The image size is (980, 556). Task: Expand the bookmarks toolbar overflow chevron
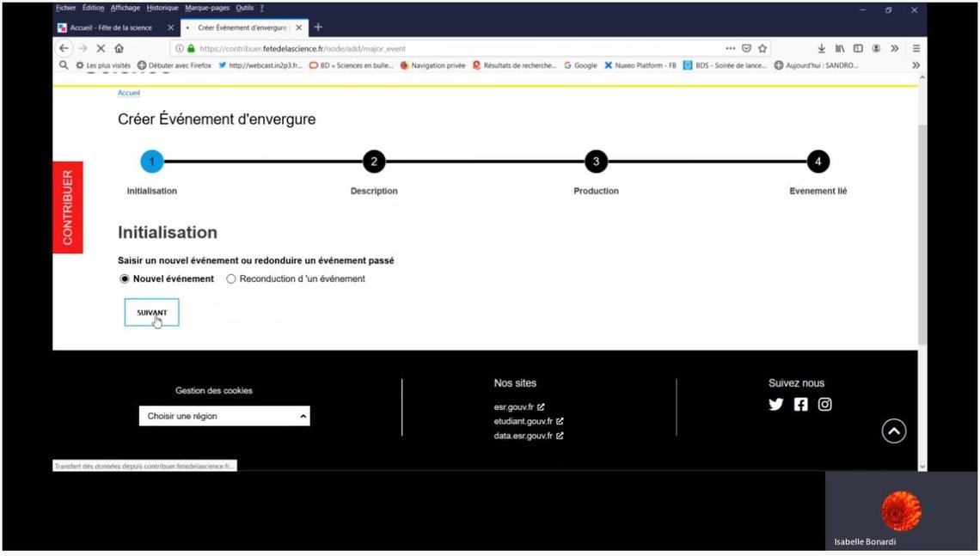coord(916,65)
